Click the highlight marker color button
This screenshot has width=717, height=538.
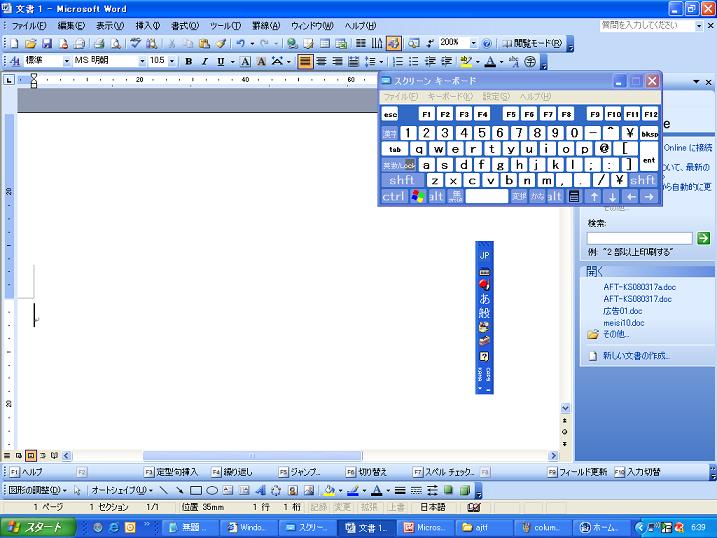point(466,61)
